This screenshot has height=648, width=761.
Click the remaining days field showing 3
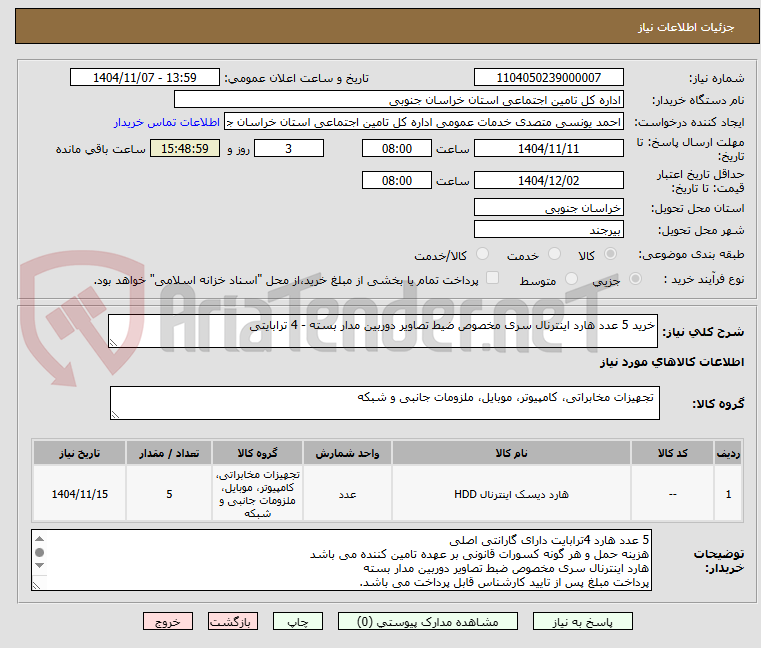(289, 149)
